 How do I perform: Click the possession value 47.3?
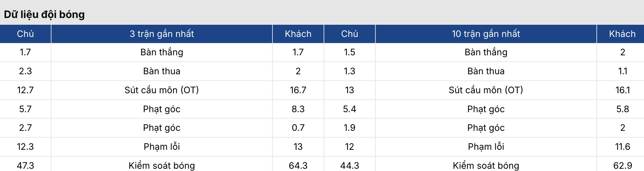[x=25, y=166]
